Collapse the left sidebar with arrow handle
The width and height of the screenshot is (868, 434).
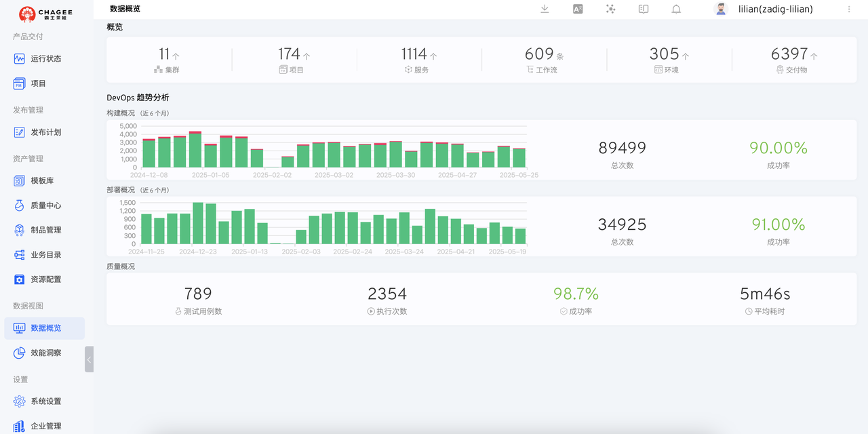click(x=89, y=359)
